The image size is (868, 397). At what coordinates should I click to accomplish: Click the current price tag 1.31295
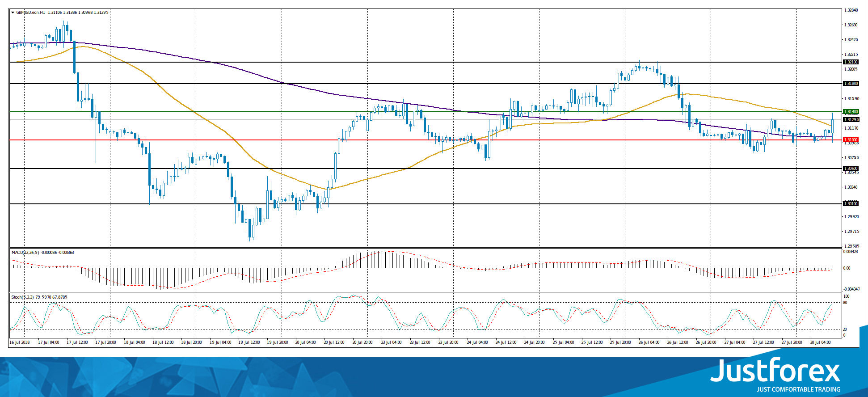(x=850, y=120)
